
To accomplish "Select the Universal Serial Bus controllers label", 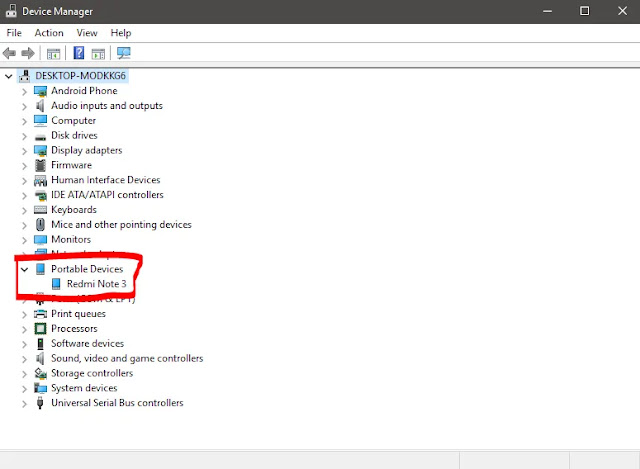I will tap(117, 403).
